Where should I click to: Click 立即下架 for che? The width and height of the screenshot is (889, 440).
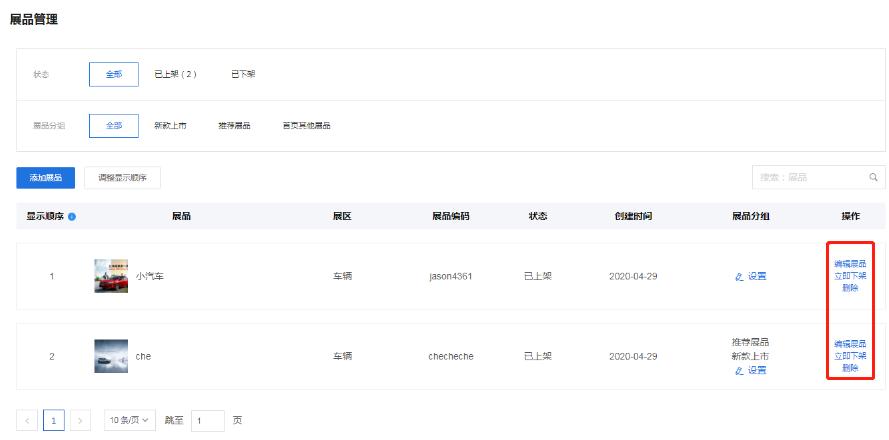point(850,356)
